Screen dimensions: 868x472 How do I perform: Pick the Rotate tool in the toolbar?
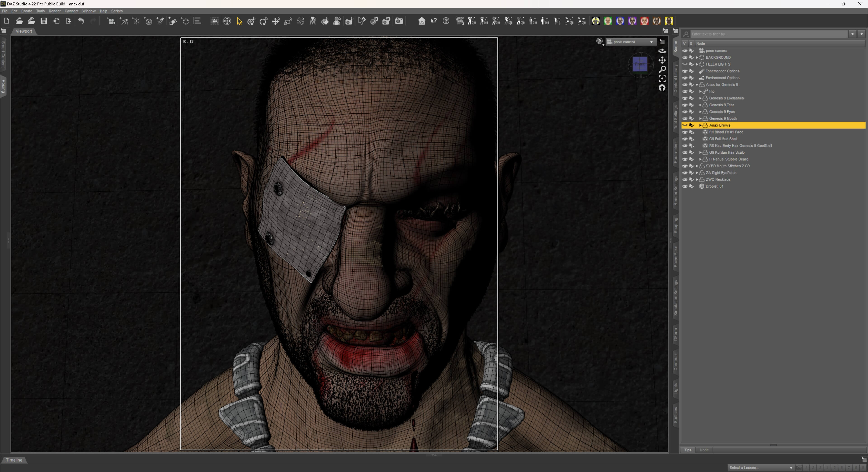264,21
